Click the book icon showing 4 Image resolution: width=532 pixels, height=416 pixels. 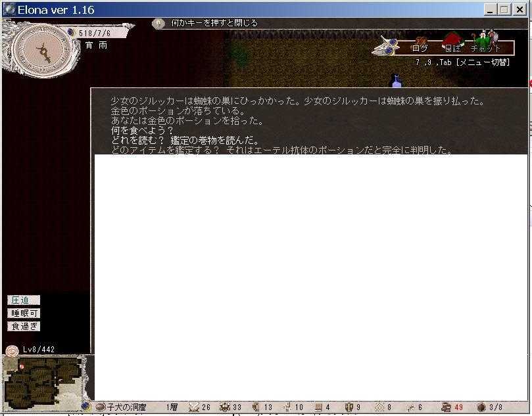tap(318, 407)
